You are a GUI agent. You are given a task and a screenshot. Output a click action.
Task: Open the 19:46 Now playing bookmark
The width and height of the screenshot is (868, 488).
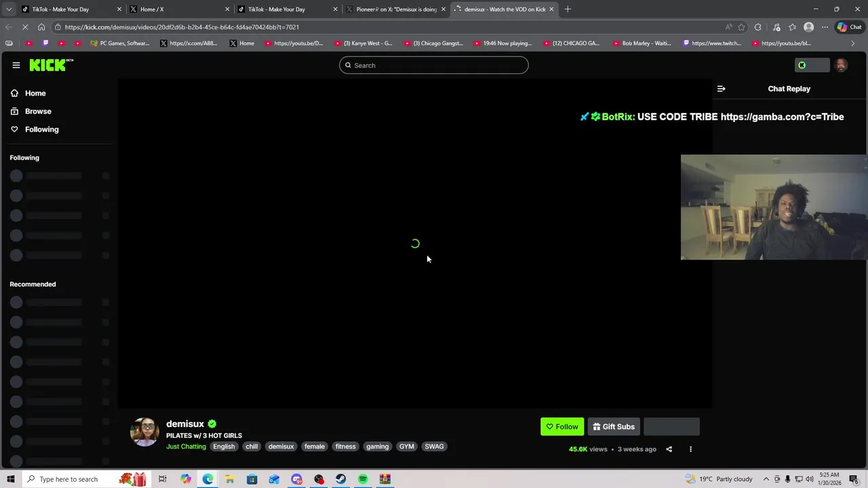[502, 43]
